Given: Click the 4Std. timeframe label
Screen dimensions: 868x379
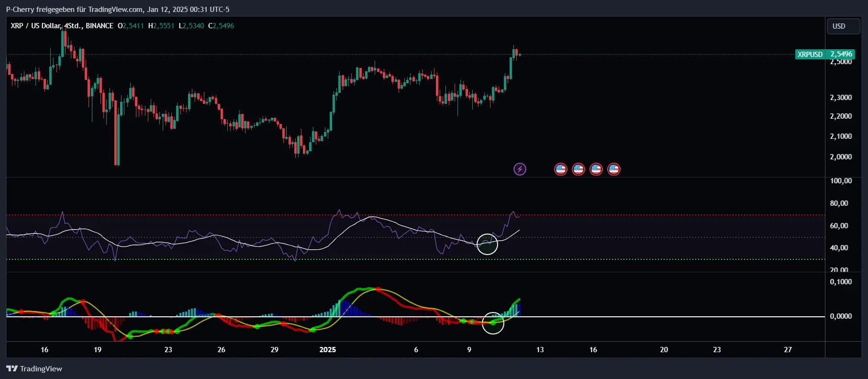Looking at the screenshot, I should (74, 26).
